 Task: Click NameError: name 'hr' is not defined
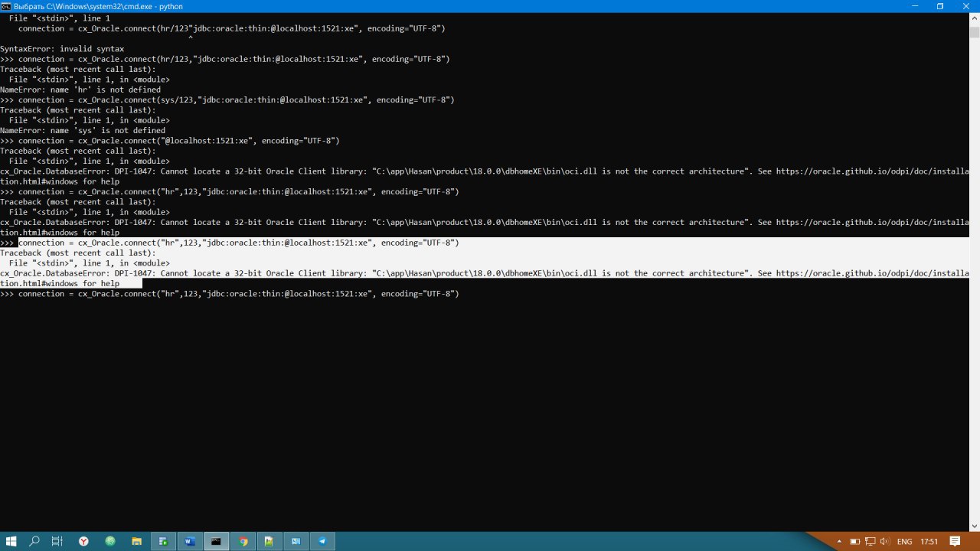tap(80, 90)
